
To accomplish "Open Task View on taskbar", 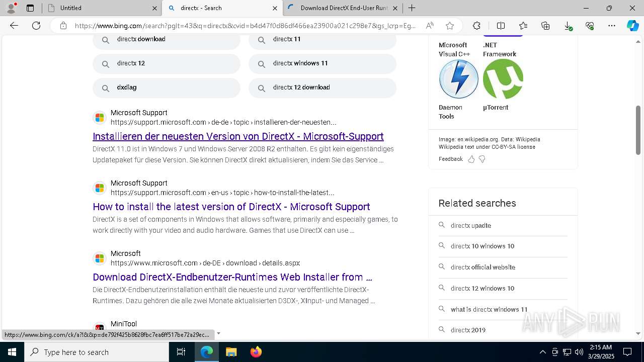I will pos(181,352).
